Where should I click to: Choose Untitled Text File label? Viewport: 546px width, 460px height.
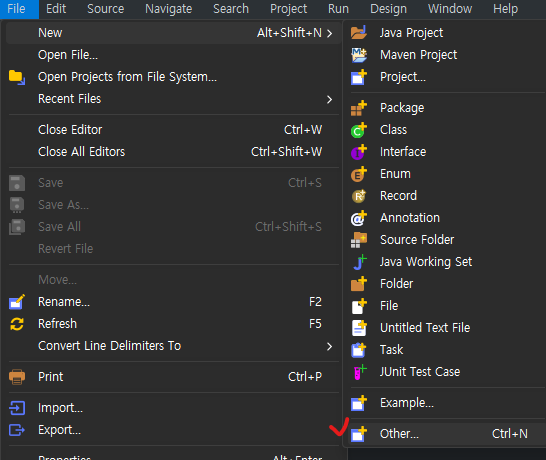(425, 328)
